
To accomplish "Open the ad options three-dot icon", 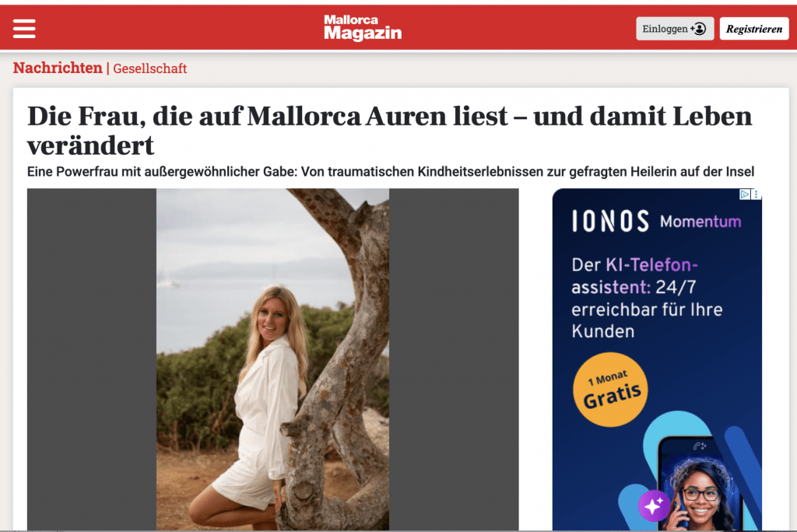I will pyautogui.click(x=757, y=194).
